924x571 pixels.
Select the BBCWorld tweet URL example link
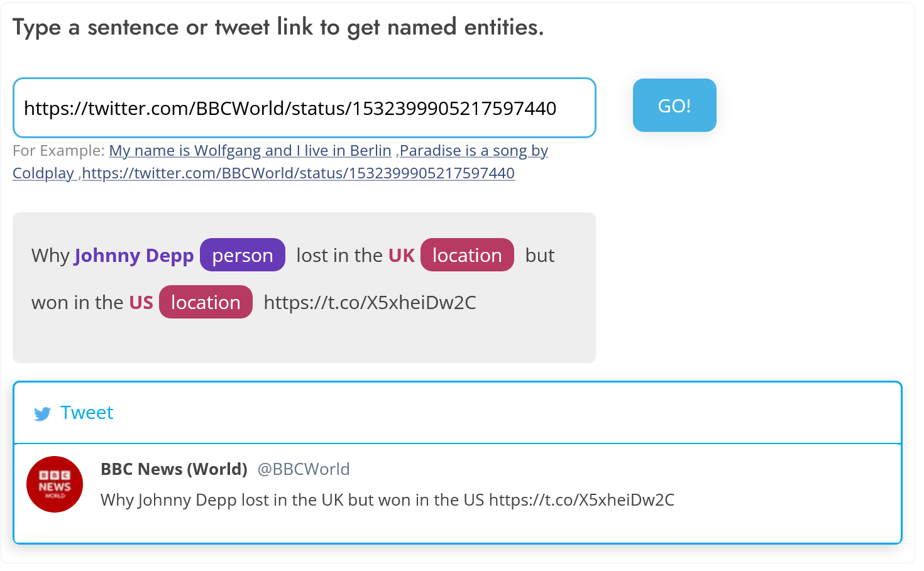pos(298,173)
